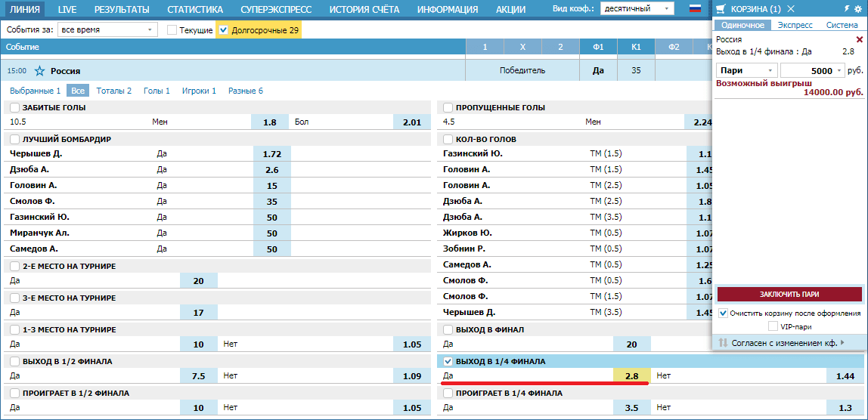Pick Проиграет в 1/4 финала Да 3.5
The width and height of the screenshot is (868, 420).
point(632,408)
